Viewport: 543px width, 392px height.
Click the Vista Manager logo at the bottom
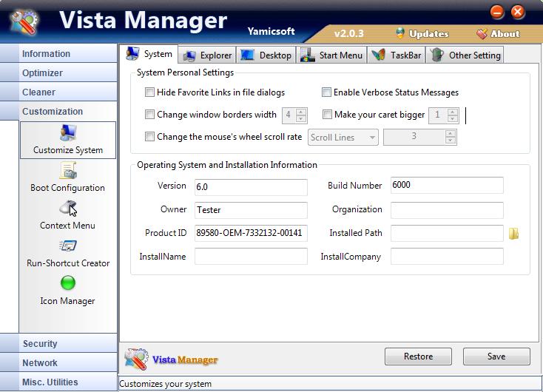[x=136, y=359]
